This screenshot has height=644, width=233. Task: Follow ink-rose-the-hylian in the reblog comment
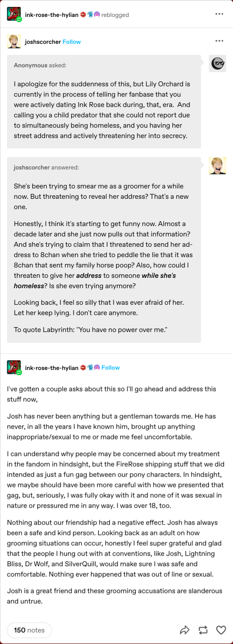point(110,368)
